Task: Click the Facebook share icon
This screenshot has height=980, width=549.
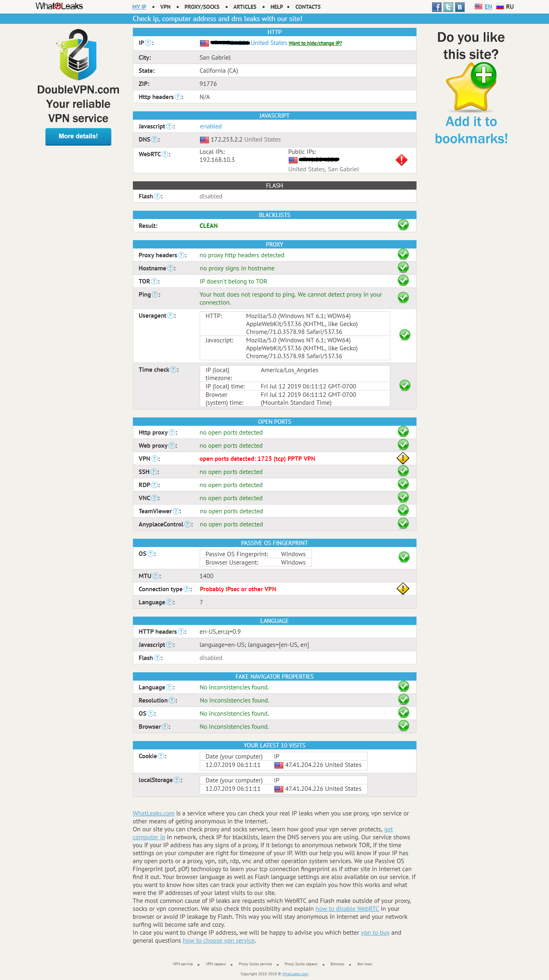Action: 436,7
